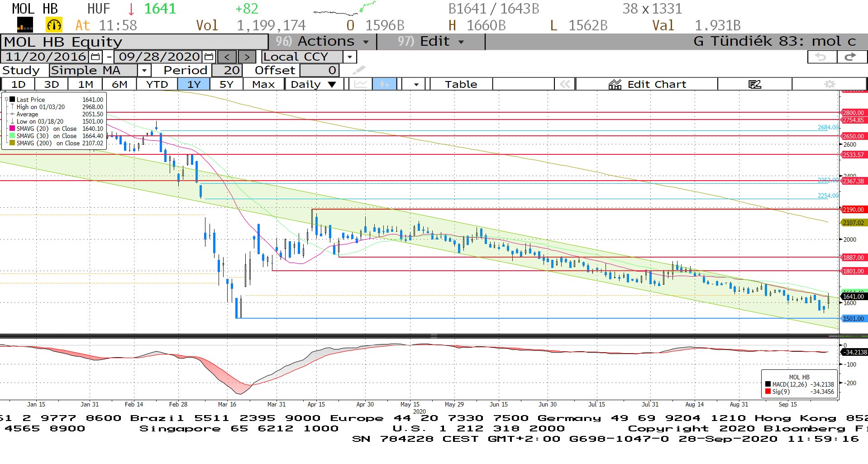Open the annotation toolbar icon
Viewport: 868px width, 464px height.
(x=754, y=84)
